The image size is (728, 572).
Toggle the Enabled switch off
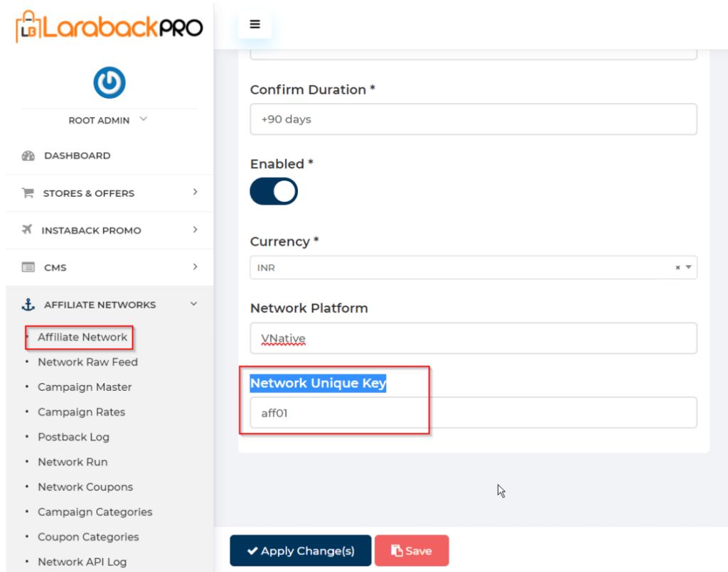274,191
